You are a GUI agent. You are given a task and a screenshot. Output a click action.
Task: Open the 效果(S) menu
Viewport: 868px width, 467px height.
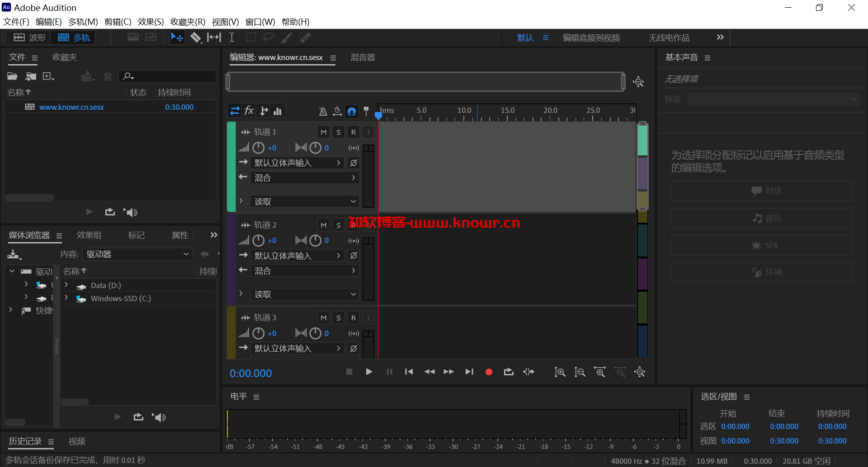tap(151, 22)
